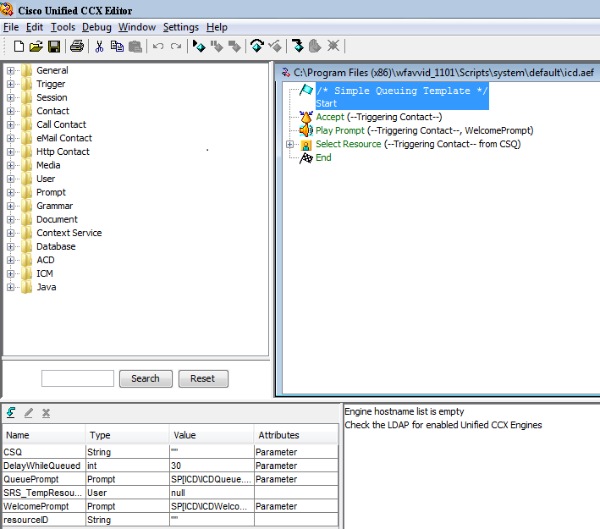
Task: Click the Undo arrow icon
Action: [158, 46]
